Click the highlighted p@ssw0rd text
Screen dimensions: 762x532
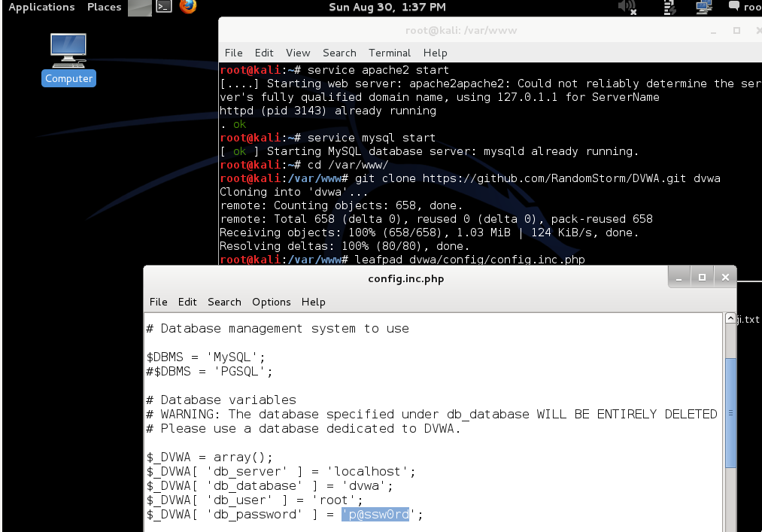tap(375, 515)
